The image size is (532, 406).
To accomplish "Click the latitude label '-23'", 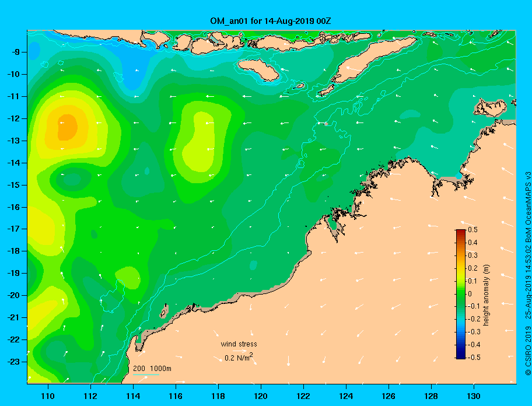I will (x=13, y=362).
